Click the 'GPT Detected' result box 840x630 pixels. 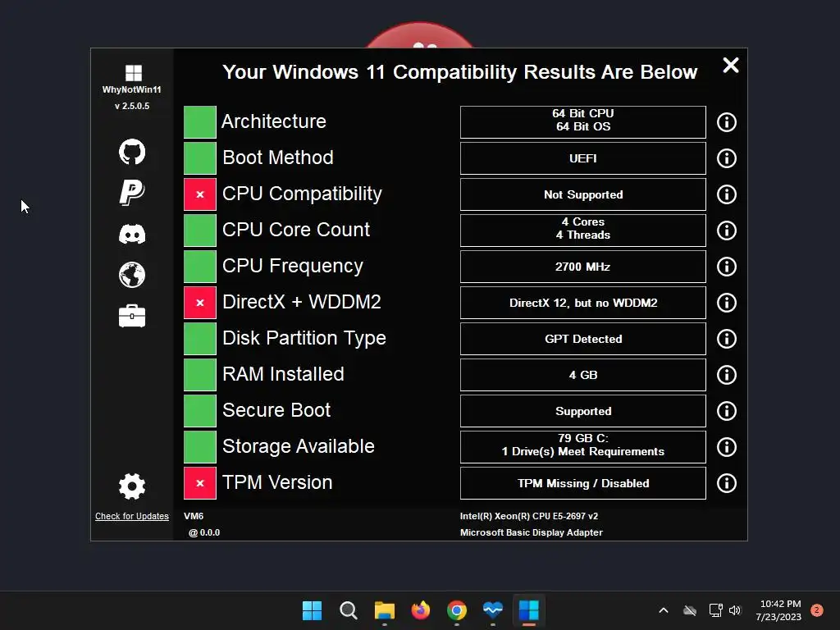tap(583, 339)
